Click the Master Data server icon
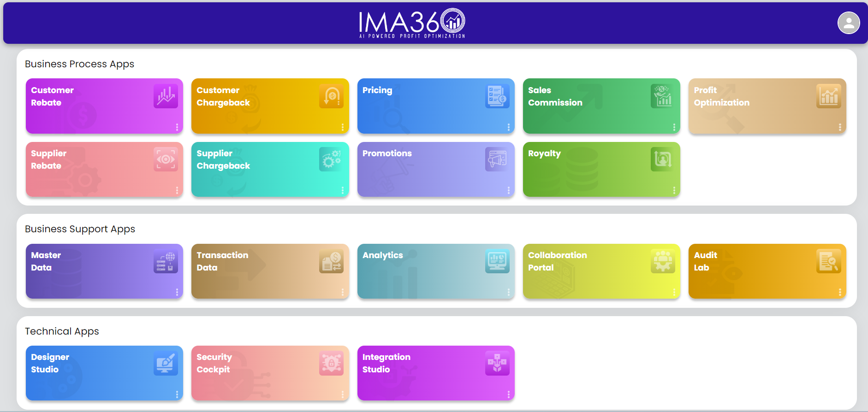 (166, 261)
